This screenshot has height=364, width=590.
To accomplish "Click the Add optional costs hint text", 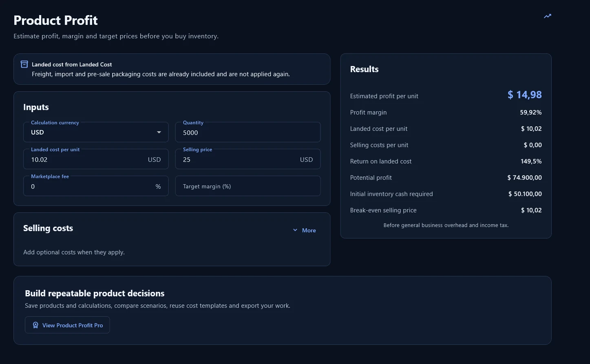I will [74, 252].
